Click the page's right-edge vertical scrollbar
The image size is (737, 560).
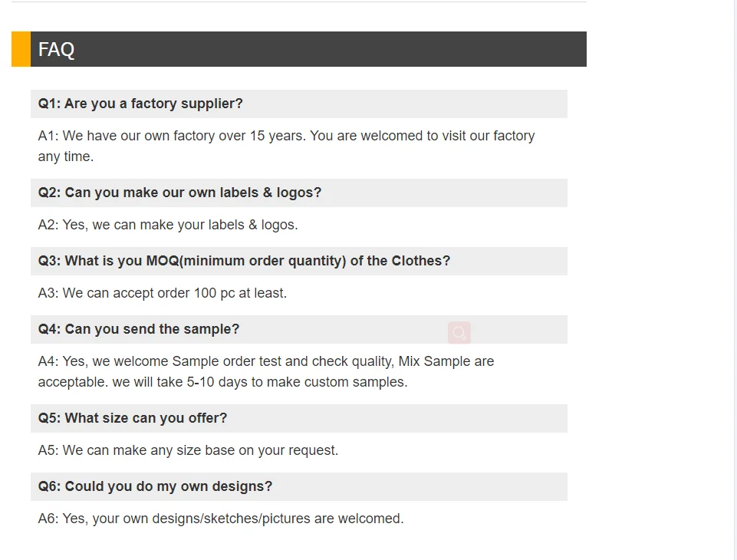click(x=734, y=280)
